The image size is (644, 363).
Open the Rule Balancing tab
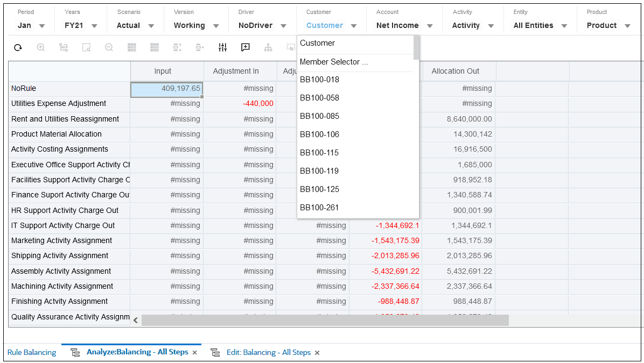(31, 352)
